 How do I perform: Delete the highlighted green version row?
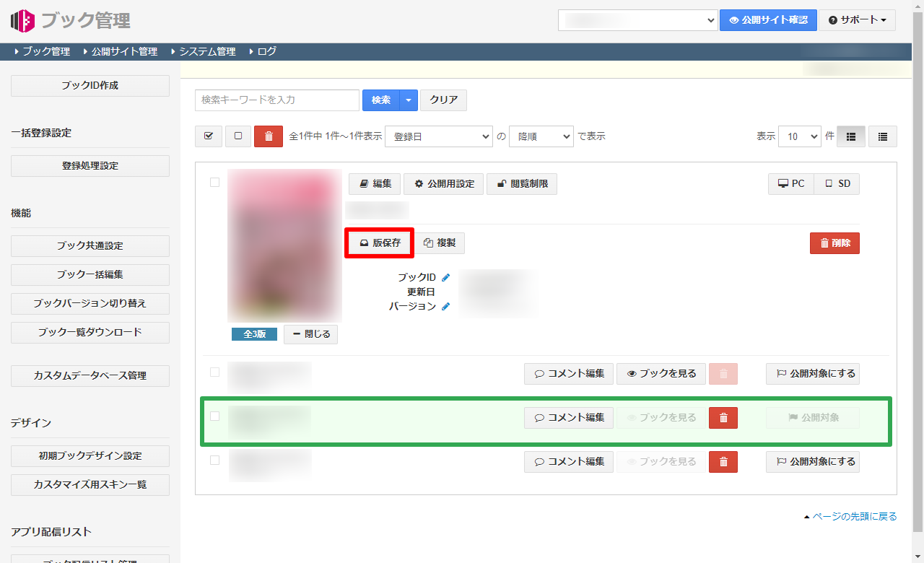[723, 418]
